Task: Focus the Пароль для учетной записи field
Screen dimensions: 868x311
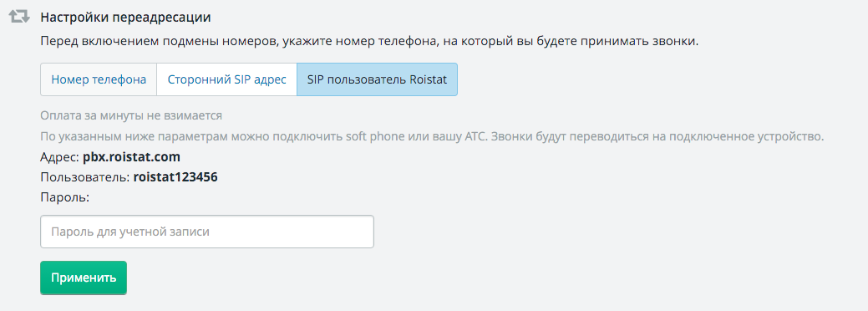Action: (x=207, y=232)
